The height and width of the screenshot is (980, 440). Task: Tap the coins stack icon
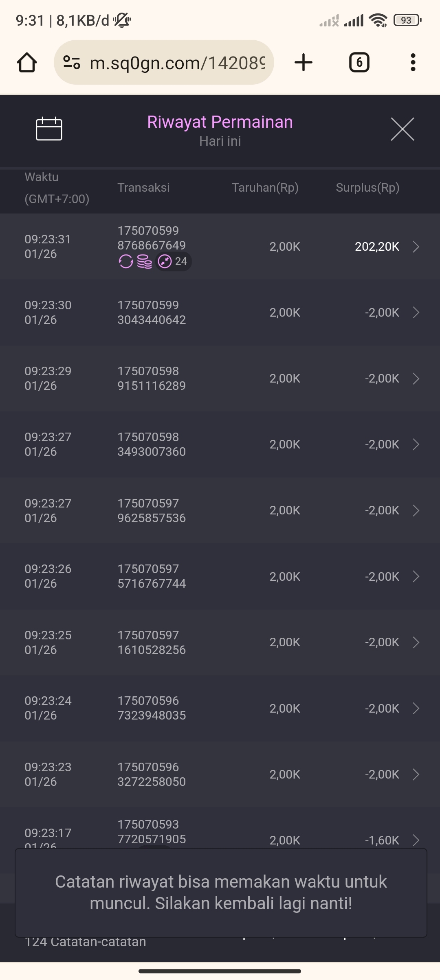point(144,262)
